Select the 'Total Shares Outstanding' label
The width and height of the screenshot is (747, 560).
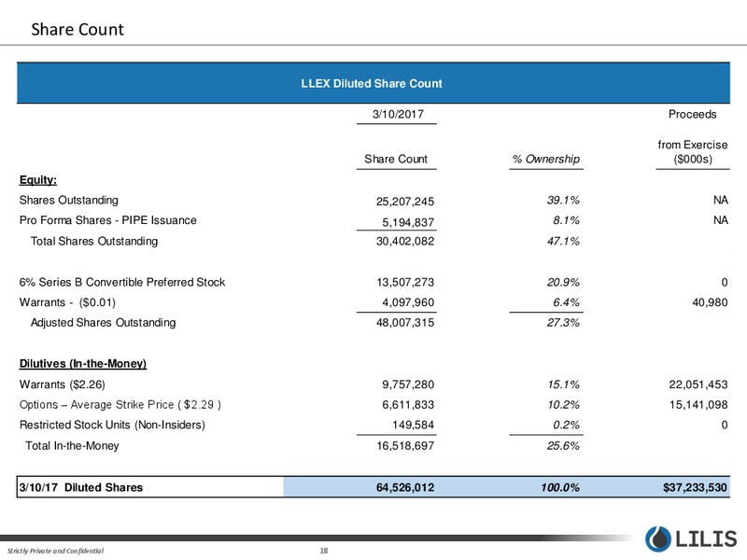94,242
